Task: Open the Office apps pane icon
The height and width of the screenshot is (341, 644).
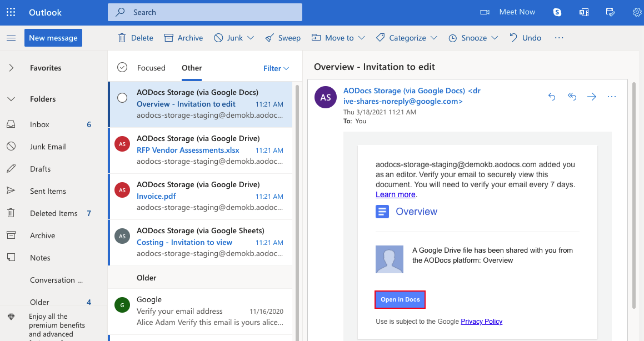Action: point(583,12)
